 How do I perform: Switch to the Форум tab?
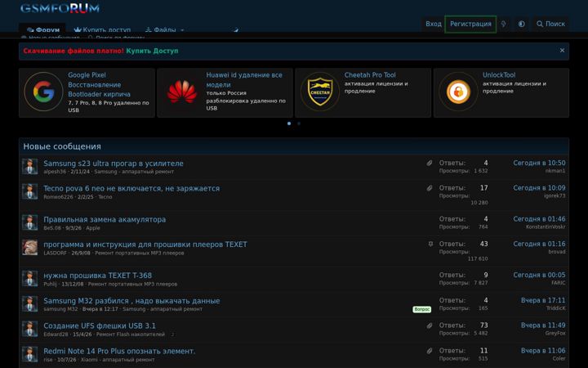tap(42, 29)
